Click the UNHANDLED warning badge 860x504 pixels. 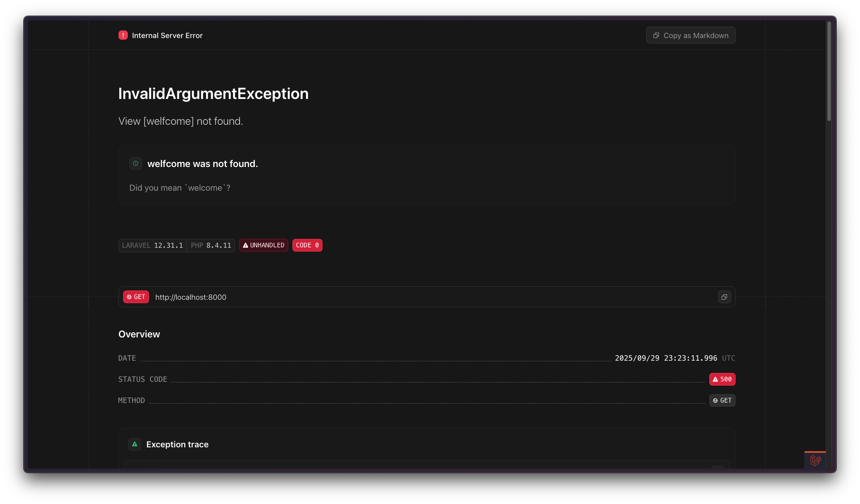(x=264, y=245)
